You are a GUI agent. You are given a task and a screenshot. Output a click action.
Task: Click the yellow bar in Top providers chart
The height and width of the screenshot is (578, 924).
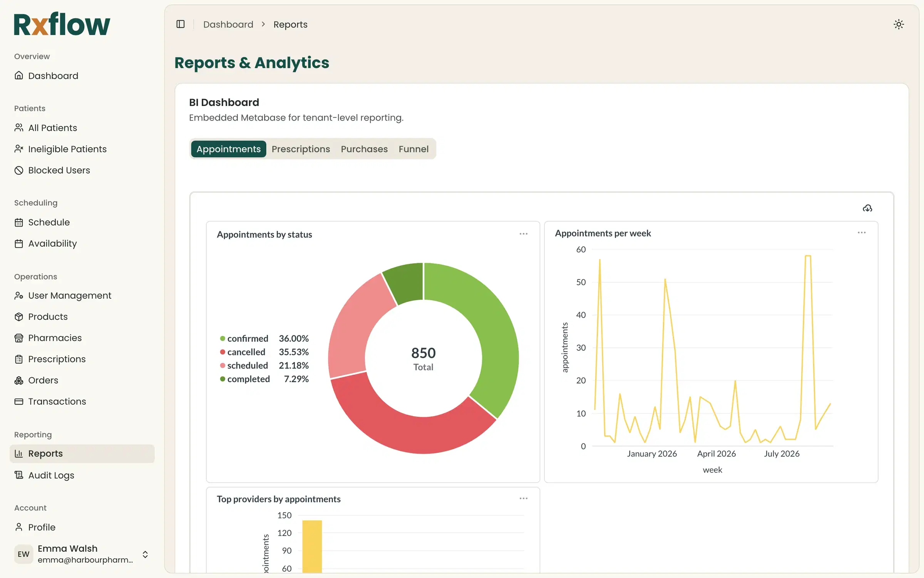click(312, 546)
